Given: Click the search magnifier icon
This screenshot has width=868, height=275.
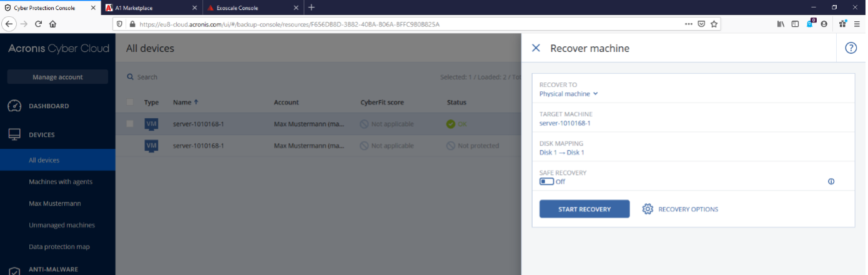Looking at the screenshot, I should tap(131, 77).
